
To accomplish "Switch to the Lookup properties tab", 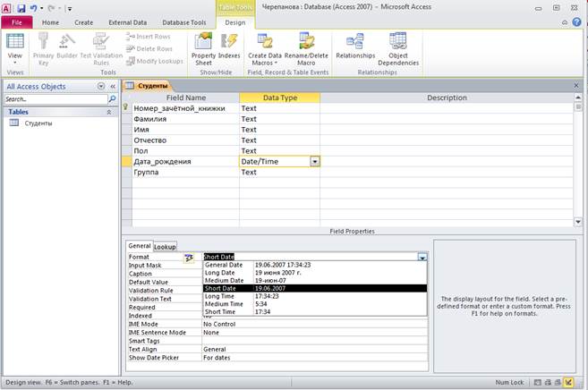I will (x=165, y=247).
